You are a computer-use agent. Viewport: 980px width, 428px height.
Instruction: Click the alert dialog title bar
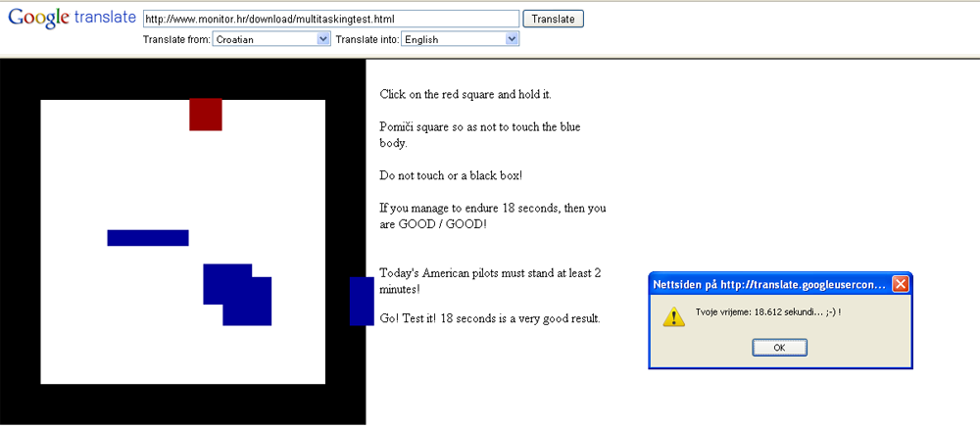[x=770, y=284]
